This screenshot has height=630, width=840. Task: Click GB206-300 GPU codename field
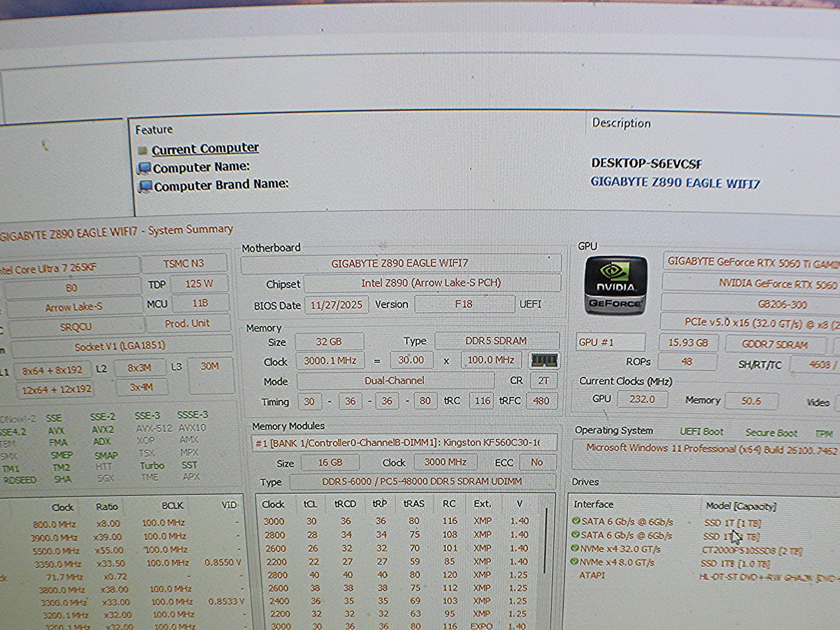751,304
